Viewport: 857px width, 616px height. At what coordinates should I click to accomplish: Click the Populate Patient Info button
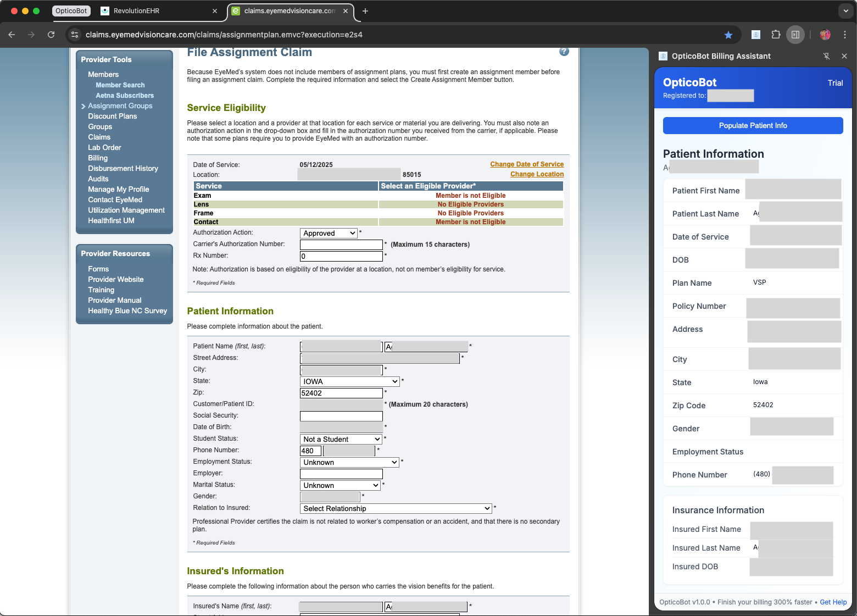pos(753,125)
